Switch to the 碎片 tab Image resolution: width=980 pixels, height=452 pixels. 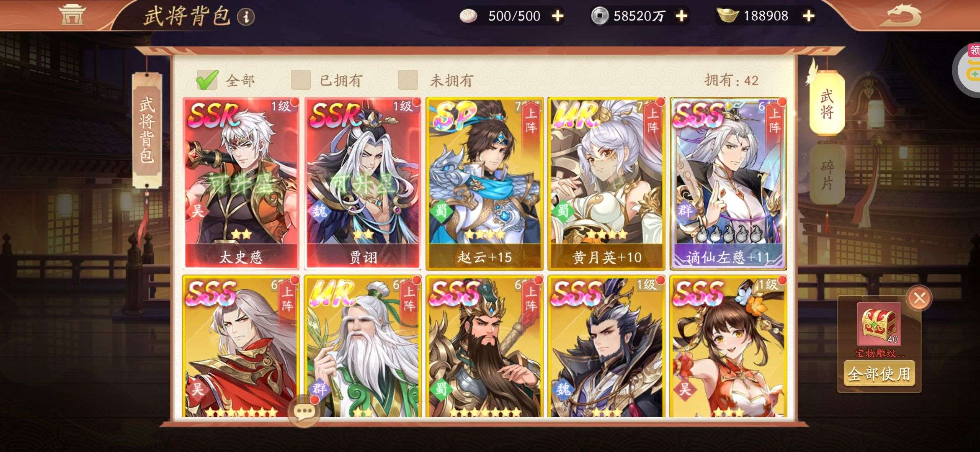826,175
